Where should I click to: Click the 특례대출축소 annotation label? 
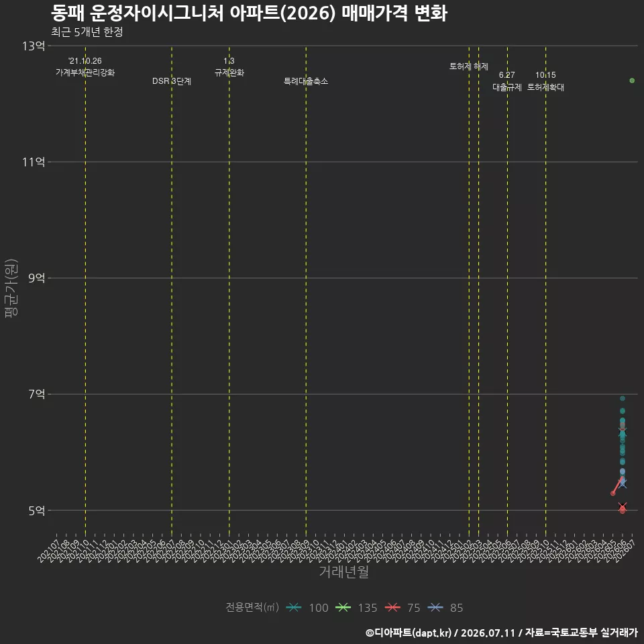click(306, 81)
